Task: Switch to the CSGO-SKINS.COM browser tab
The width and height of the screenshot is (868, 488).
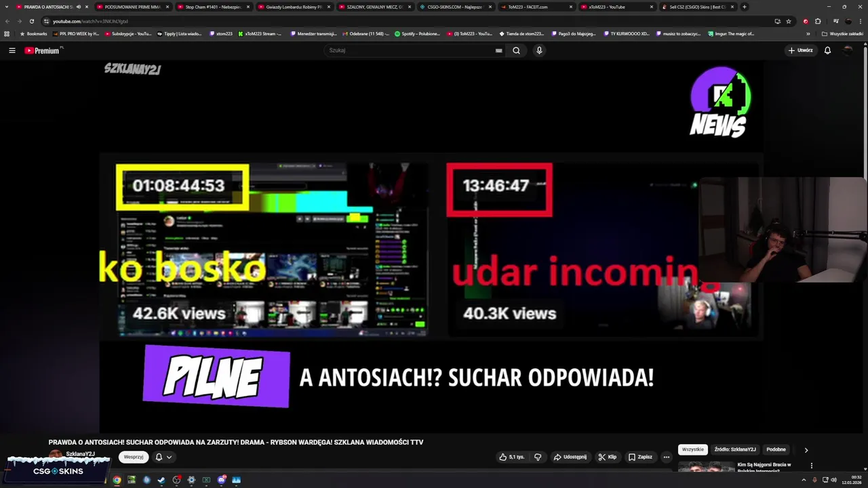Action: (x=455, y=7)
